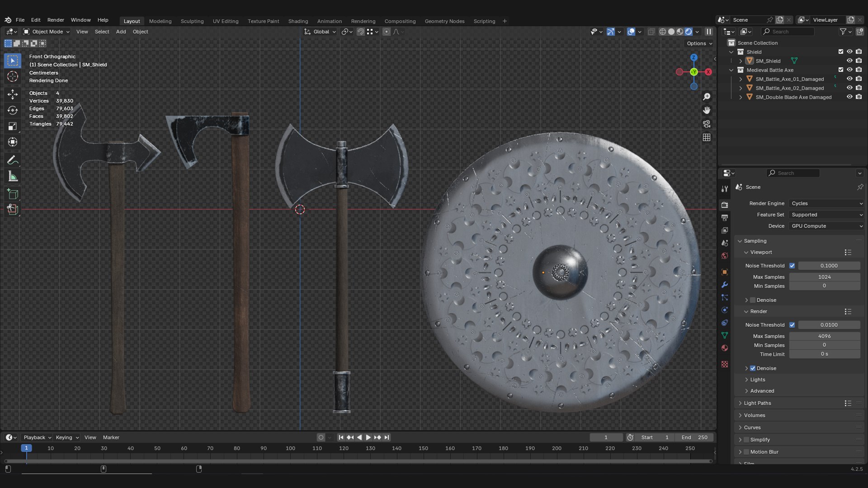The width and height of the screenshot is (868, 488).
Task: Hide SM_Double Blade Axe Damaged eye icon
Action: 849,97
